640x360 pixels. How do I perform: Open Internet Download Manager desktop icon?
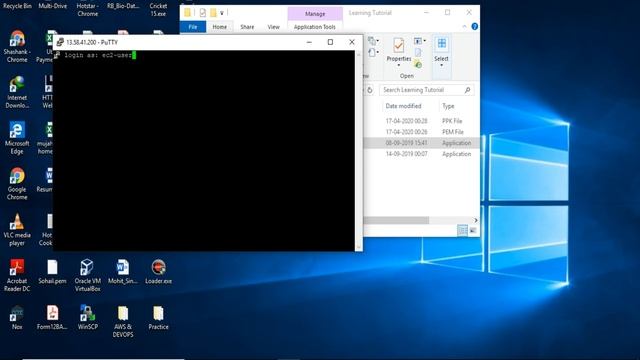17,93
